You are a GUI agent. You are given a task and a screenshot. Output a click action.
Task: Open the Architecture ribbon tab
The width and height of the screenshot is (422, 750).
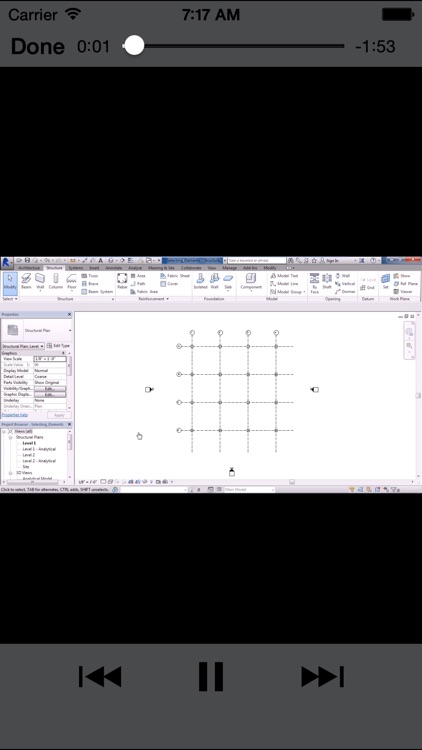(29, 268)
